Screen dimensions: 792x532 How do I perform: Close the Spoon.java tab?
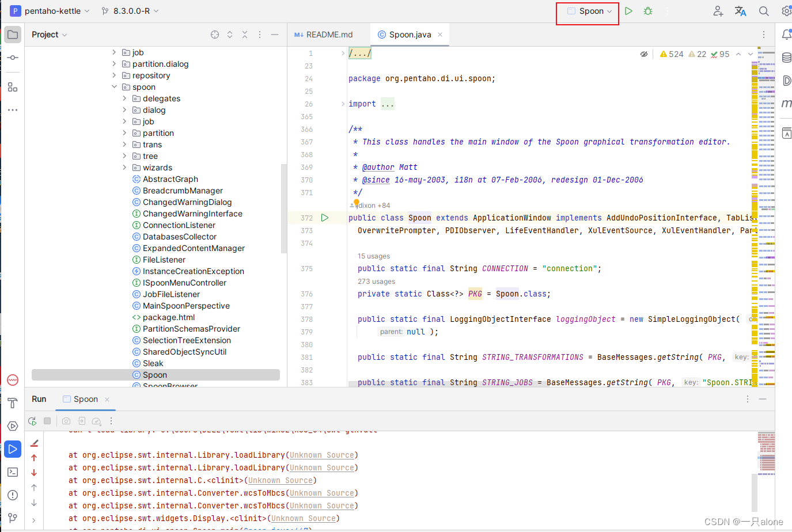point(440,35)
